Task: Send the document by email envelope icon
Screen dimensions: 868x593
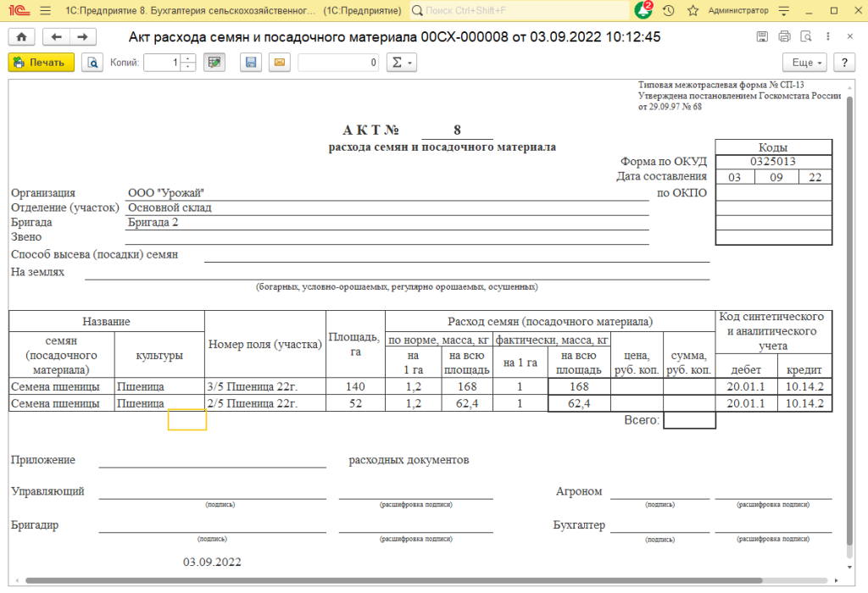Action: coord(279,63)
